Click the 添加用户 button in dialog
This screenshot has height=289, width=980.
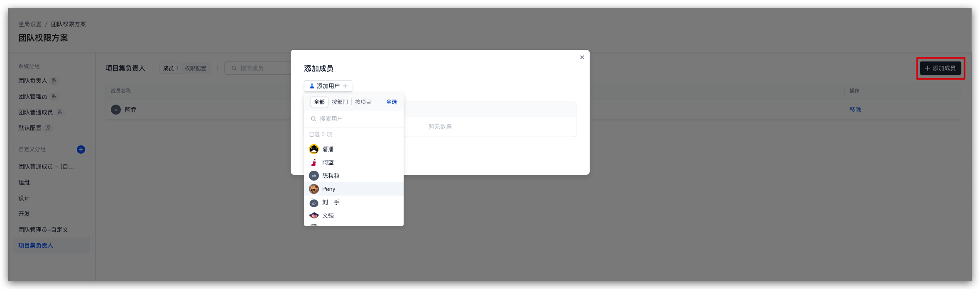click(x=328, y=86)
